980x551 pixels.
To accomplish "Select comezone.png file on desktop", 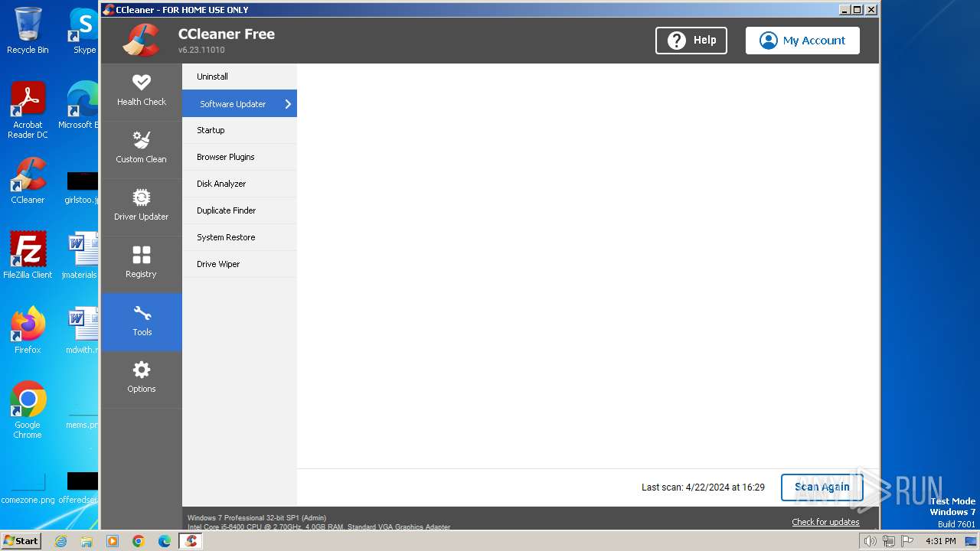I will 28,490.
